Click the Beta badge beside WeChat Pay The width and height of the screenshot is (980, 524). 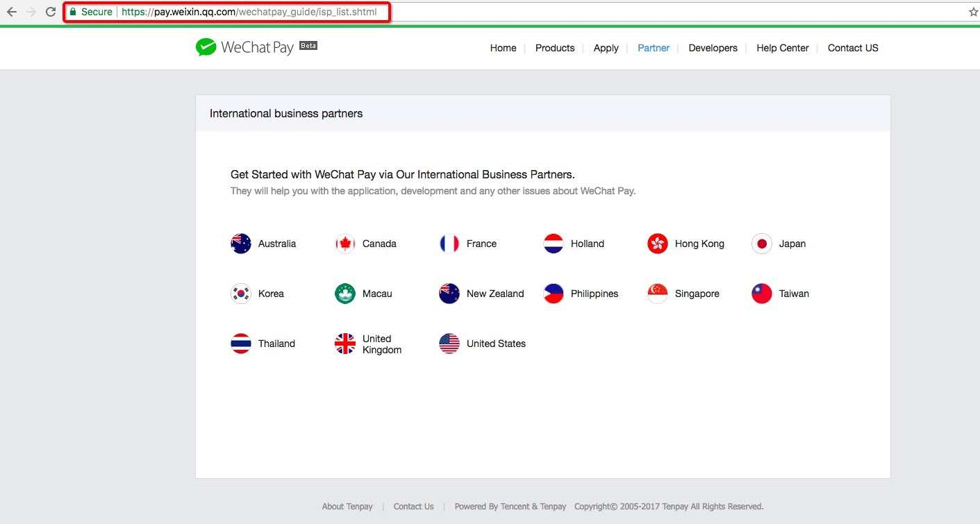coord(308,46)
